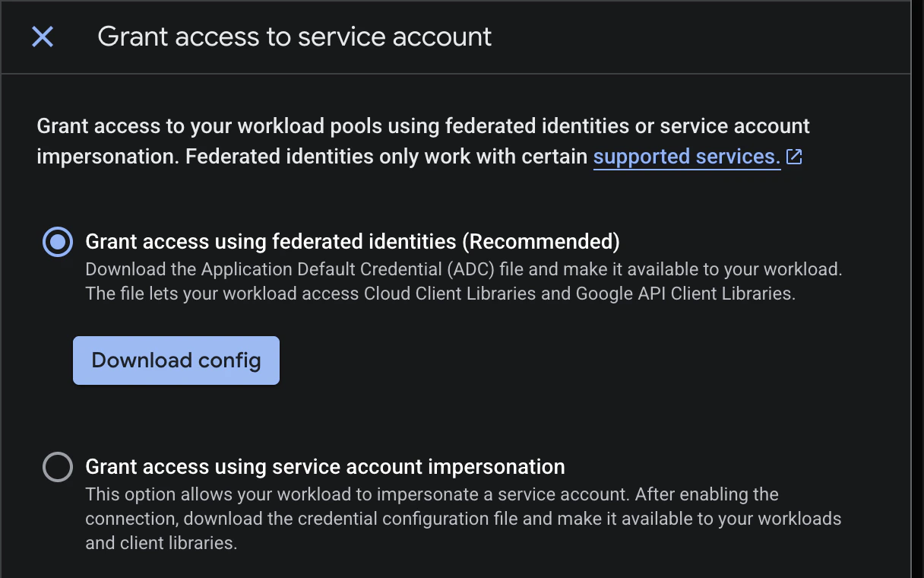Download the Application Default Credential file
The image size is (924, 578).
(x=176, y=360)
